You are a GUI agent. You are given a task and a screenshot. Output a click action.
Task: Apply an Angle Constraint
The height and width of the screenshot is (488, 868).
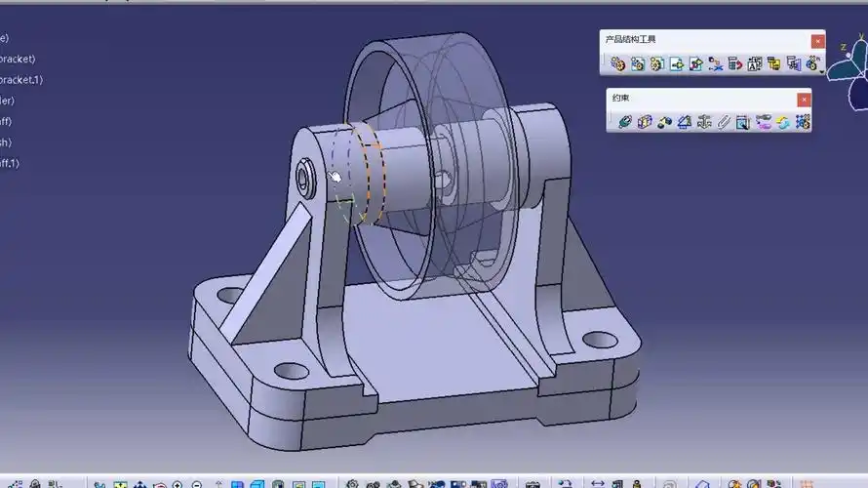685,122
